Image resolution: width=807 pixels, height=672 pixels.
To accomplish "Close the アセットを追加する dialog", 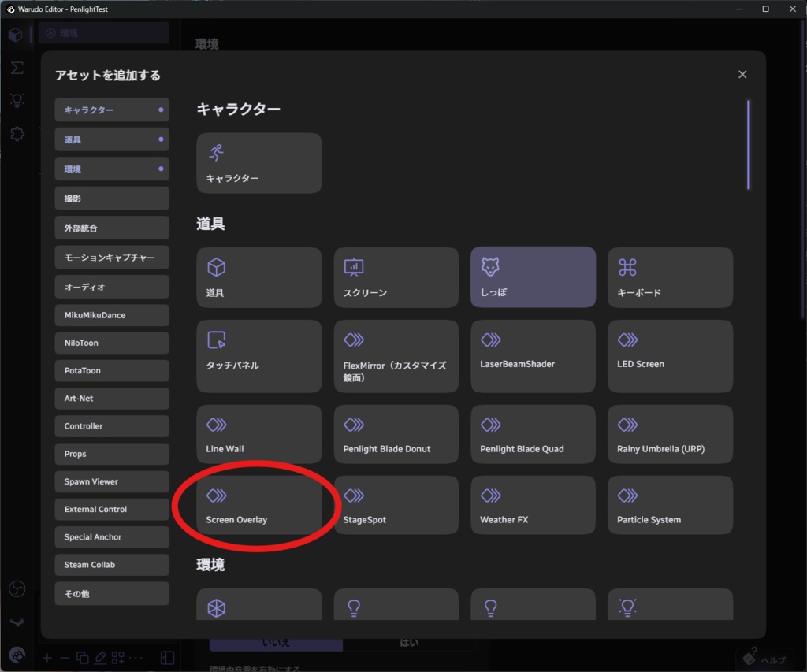I will pos(742,75).
